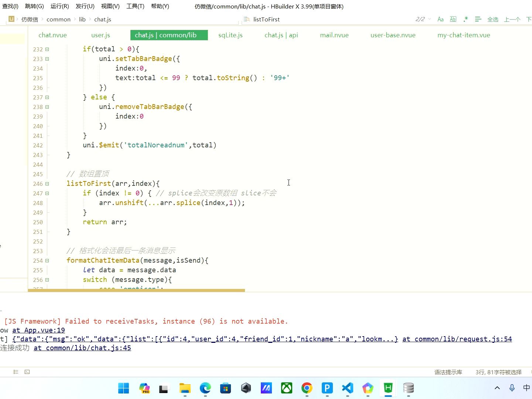Screen dimensions: 532x399
Task: Click the search list icon beside listToFirst
Action: coord(247,19)
